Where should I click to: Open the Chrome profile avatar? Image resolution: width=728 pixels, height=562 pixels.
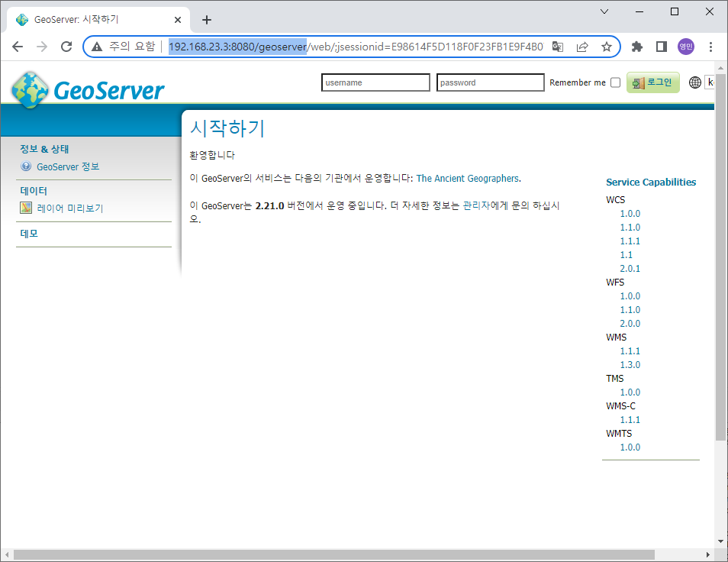tap(686, 47)
